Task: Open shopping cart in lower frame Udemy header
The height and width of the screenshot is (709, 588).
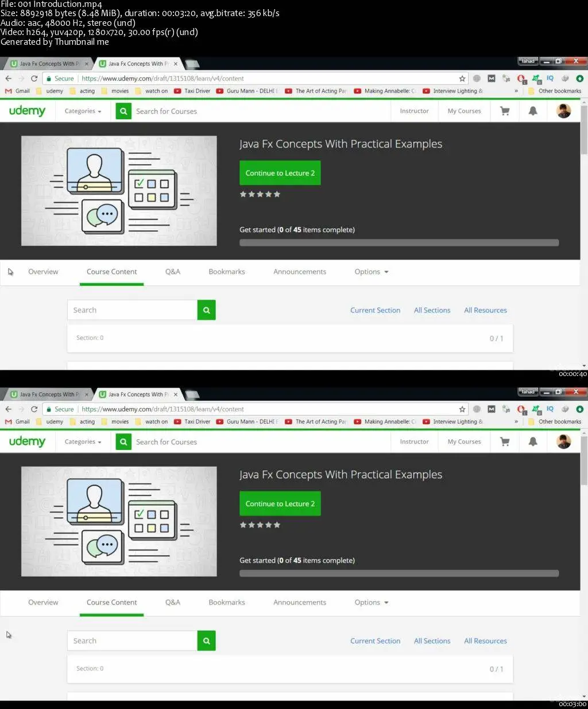Action: [x=505, y=442]
